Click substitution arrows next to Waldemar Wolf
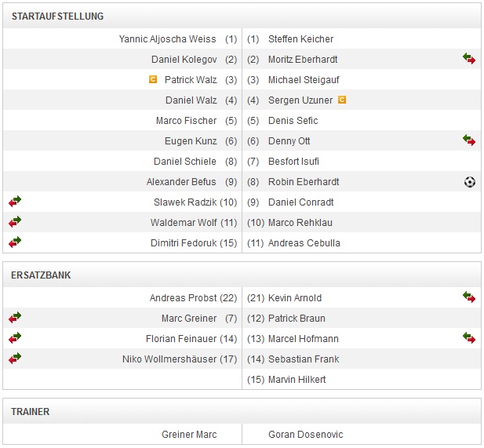The height and width of the screenshot is (448, 484). pyautogui.click(x=15, y=222)
